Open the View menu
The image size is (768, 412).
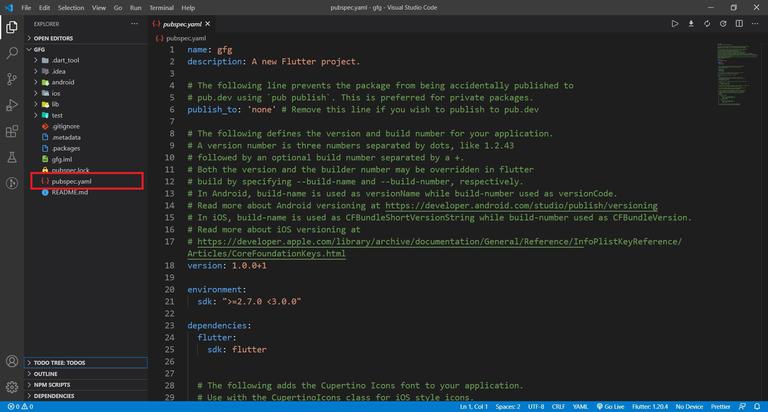(x=98, y=8)
